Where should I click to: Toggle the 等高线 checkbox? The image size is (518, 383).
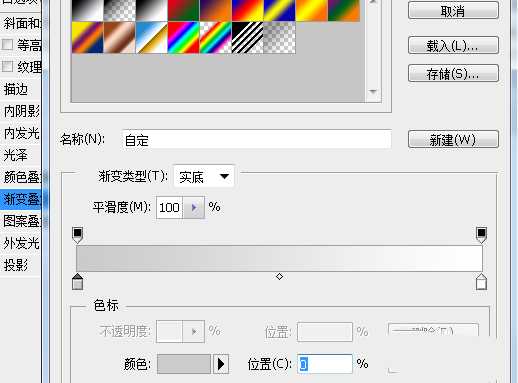tap(7, 44)
